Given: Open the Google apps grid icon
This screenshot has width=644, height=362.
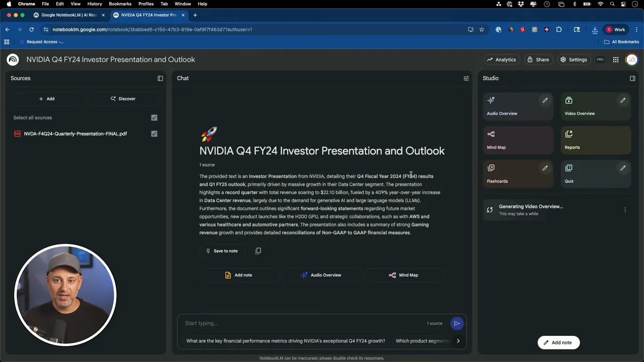Looking at the screenshot, I should click(x=615, y=59).
